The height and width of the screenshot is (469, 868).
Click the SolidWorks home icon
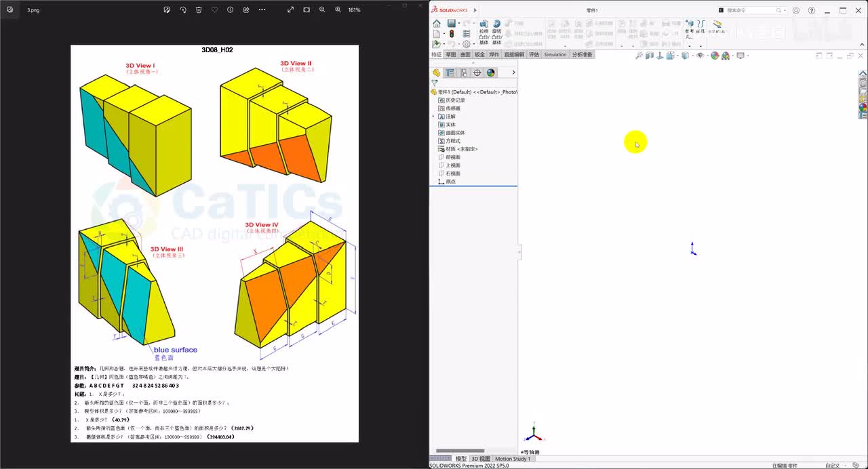point(437,24)
